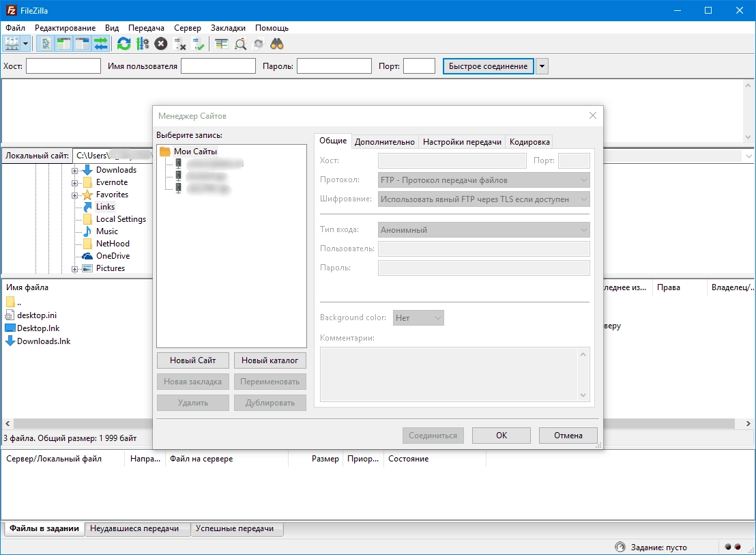Click the local file list horizontal scrollbar

coord(83,423)
